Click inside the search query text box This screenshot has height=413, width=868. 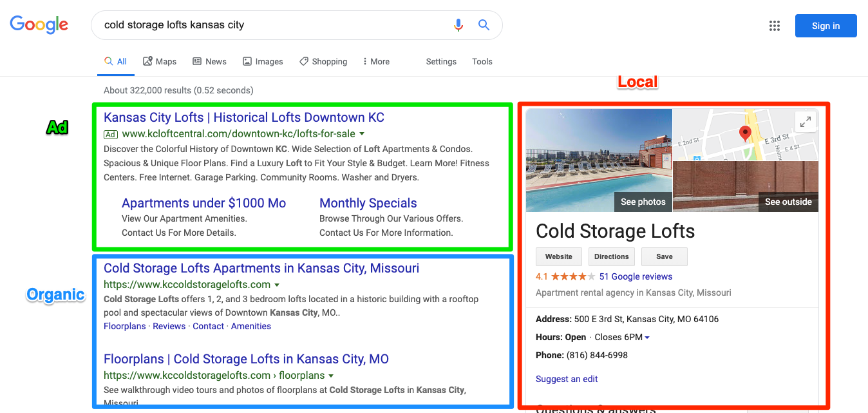point(270,25)
